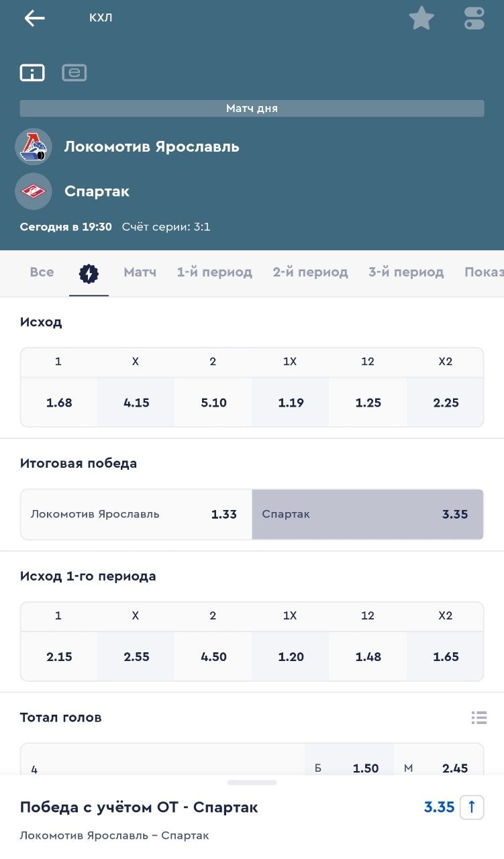Expand bet slip with the up arrow

(471, 807)
